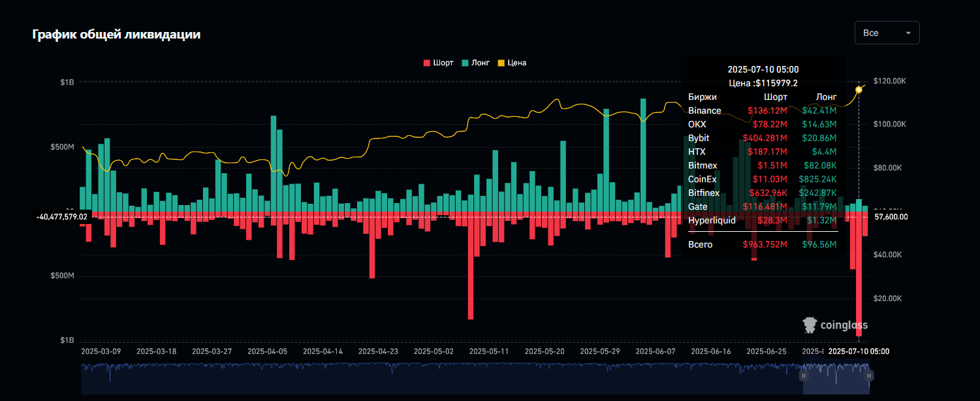This screenshot has height=401, width=980.
Task: Click the Биржи column header in tooltip
Action: pyautogui.click(x=702, y=97)
